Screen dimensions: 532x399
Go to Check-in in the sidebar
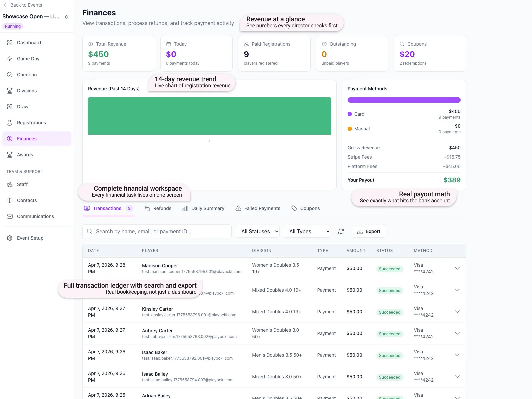point(27,75)
